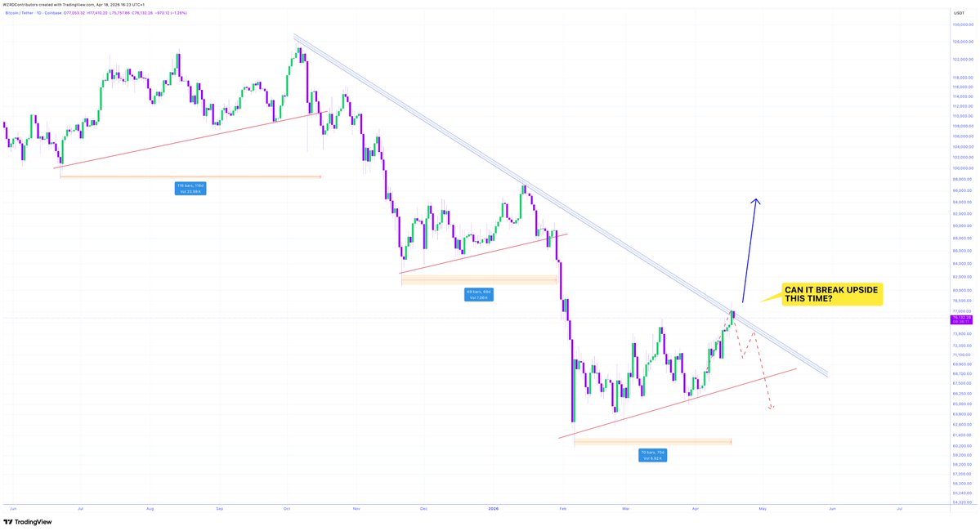Click the 'Oct' label on time axis
980x531 pixels.
click(287, 507)
